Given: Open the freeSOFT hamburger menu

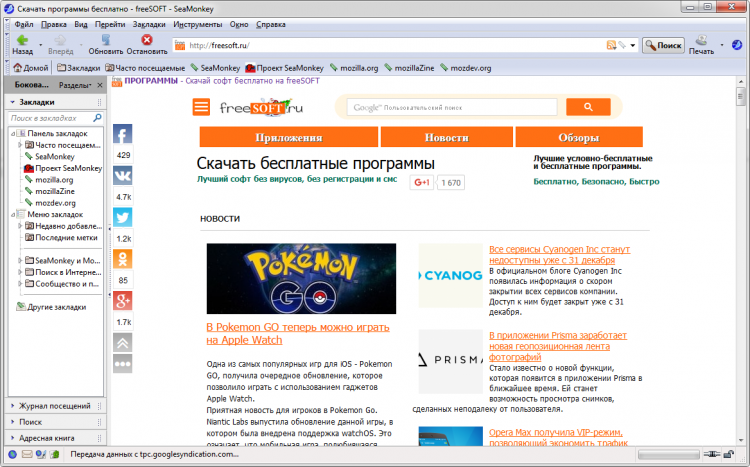Looking at the screenshot, I should point(201,107).
